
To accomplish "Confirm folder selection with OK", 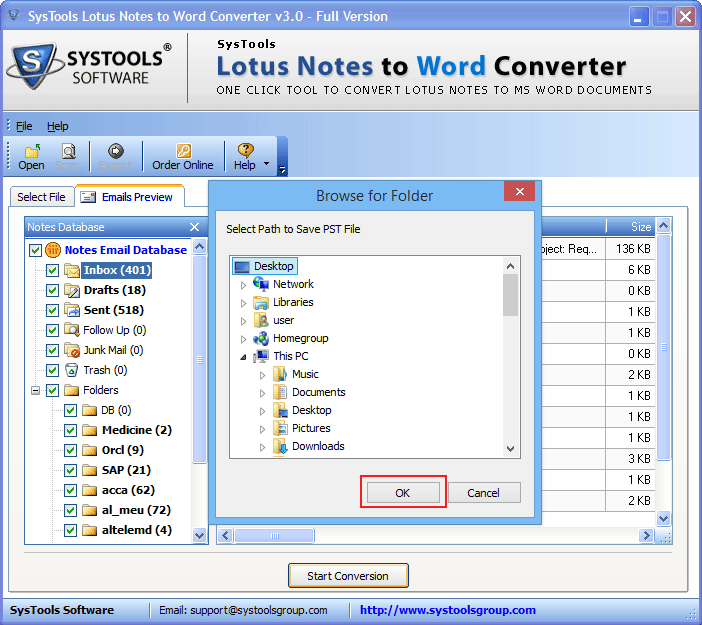I will 402,493.
